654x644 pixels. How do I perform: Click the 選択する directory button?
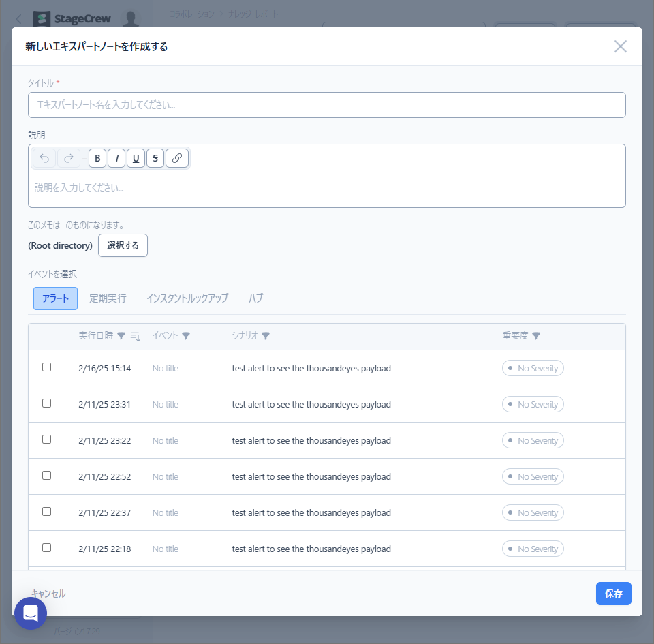pyautogui.click(x=123, y=245)
